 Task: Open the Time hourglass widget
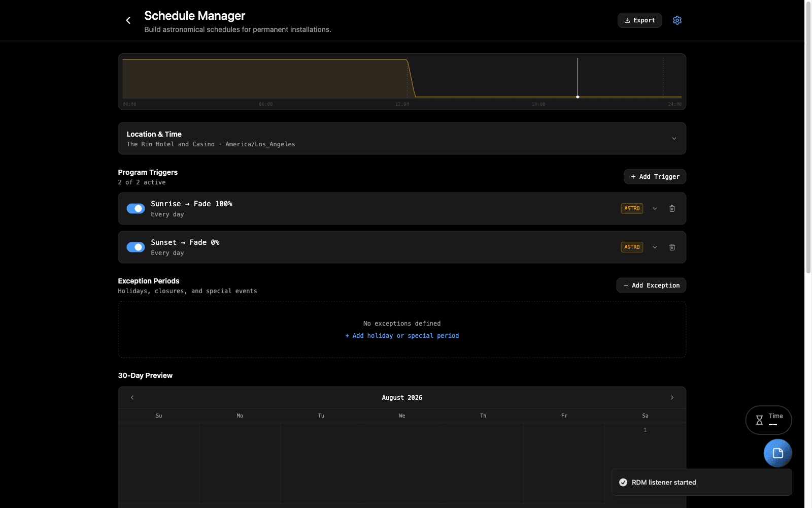(x=768, y=420)
